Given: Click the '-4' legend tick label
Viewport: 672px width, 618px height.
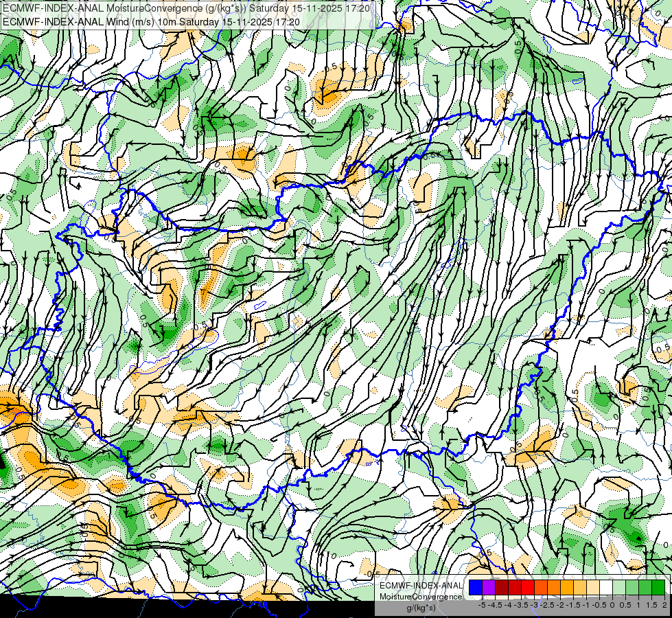Looking at the screenshot, I should [x=508, y=605].
